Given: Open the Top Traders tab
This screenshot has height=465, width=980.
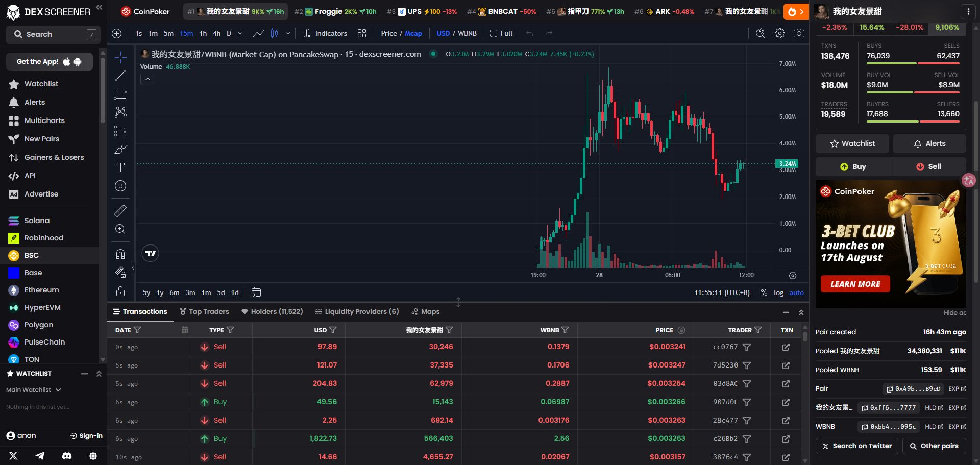Looking at the screenshot, I should [x=204, y=312].
